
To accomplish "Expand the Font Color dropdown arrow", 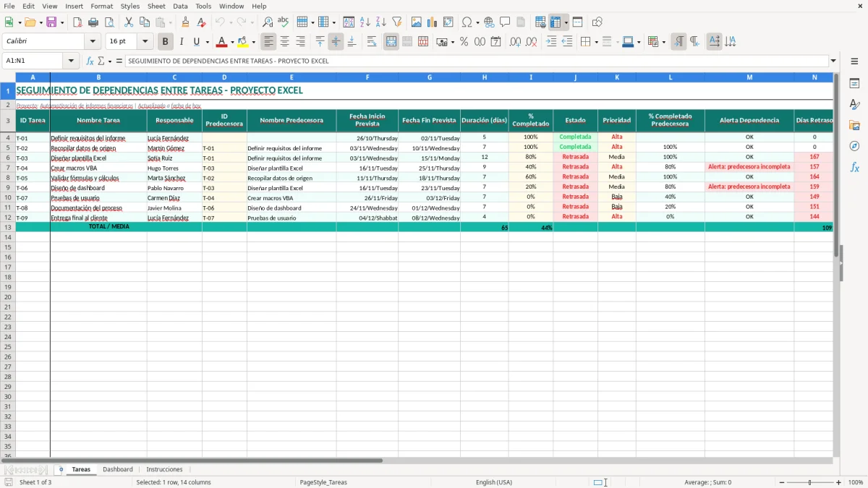I will click(x=232, y=42).
